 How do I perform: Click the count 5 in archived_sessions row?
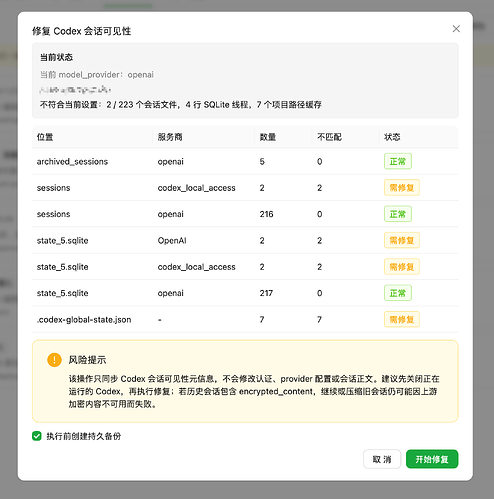[262, 162]
